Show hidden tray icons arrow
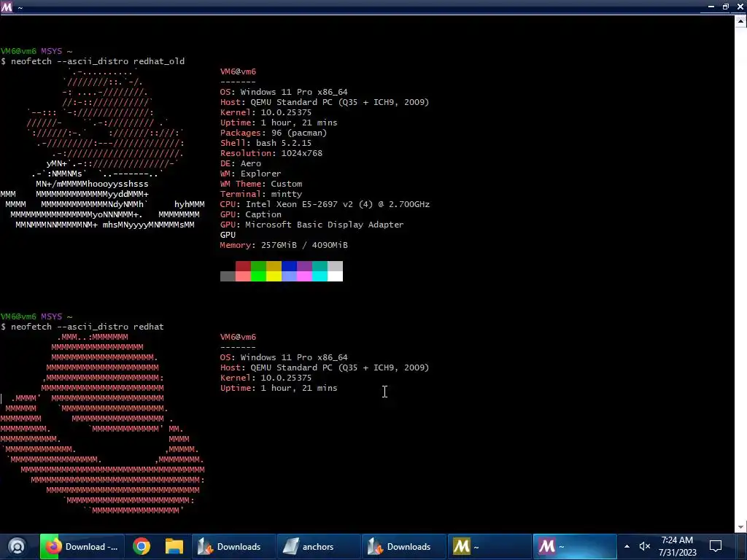Screen dimensions: 747x560 [x=627, y=546]
